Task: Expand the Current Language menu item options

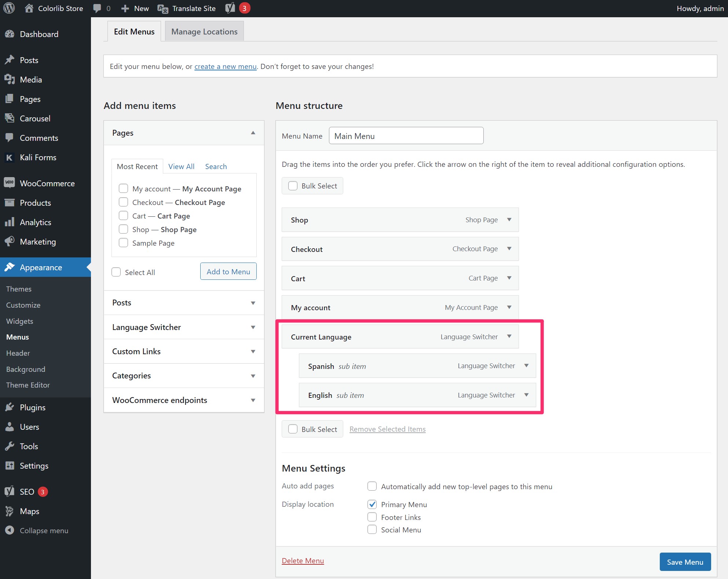Action: pos(509,336)
